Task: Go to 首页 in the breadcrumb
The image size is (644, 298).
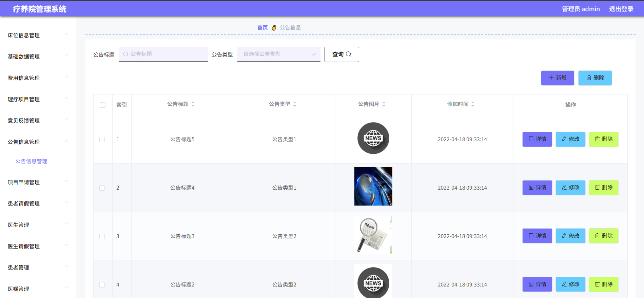Action: [x=262, y=27]
